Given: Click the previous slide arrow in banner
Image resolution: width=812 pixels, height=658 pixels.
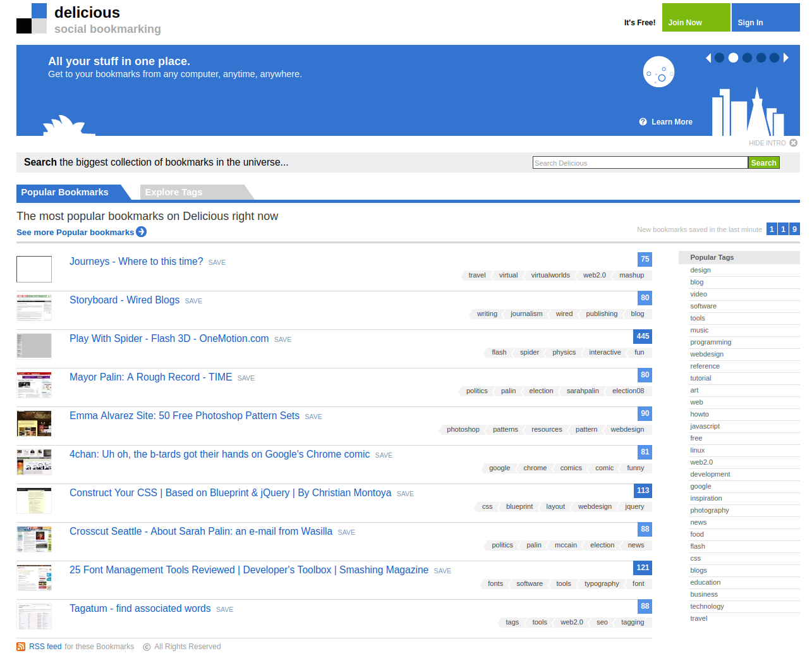Looking at the screenshot, I should point(708,58).
